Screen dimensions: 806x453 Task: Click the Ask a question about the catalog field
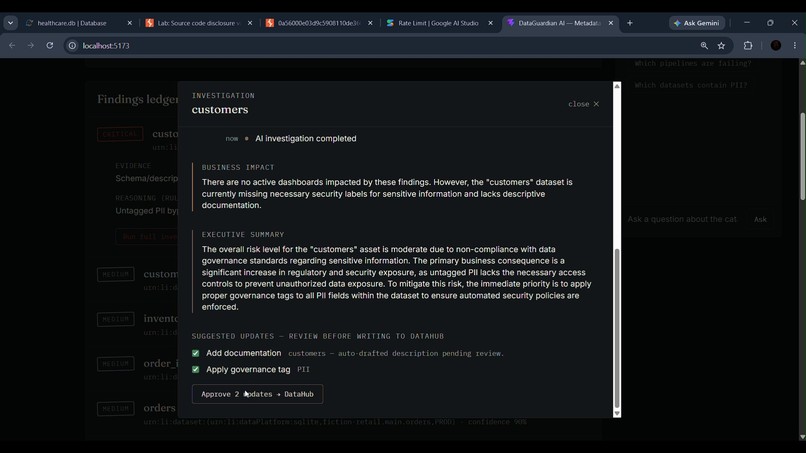tap(684, 219)
